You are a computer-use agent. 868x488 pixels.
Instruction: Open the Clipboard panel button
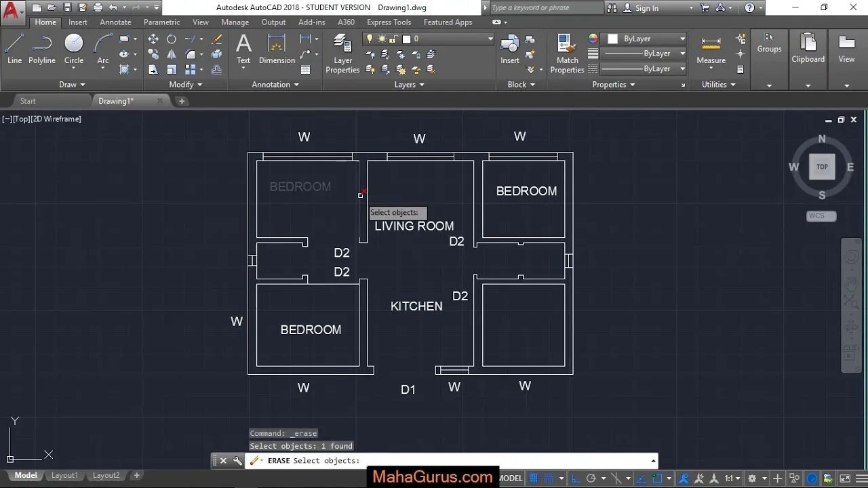(x=808, y=49)
